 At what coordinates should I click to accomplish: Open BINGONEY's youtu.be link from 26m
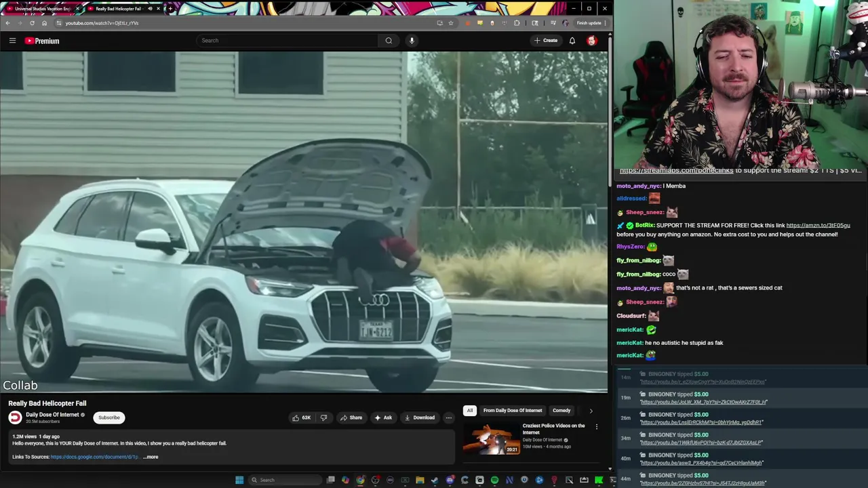(701, 422)
